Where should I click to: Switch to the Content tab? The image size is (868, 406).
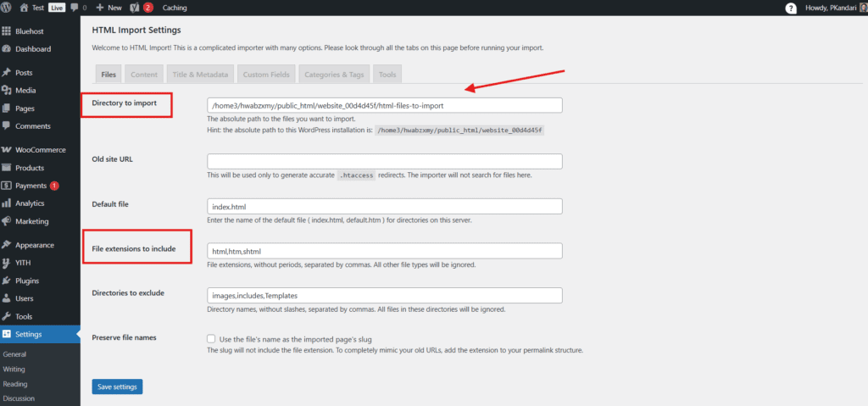coord(144,75)
